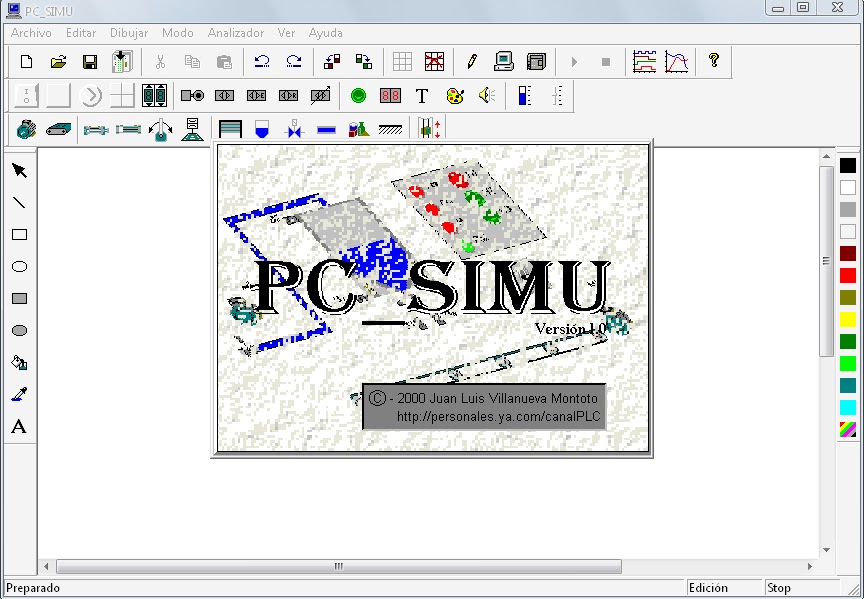Create a new file with the blank page icon

click(26, 61)
